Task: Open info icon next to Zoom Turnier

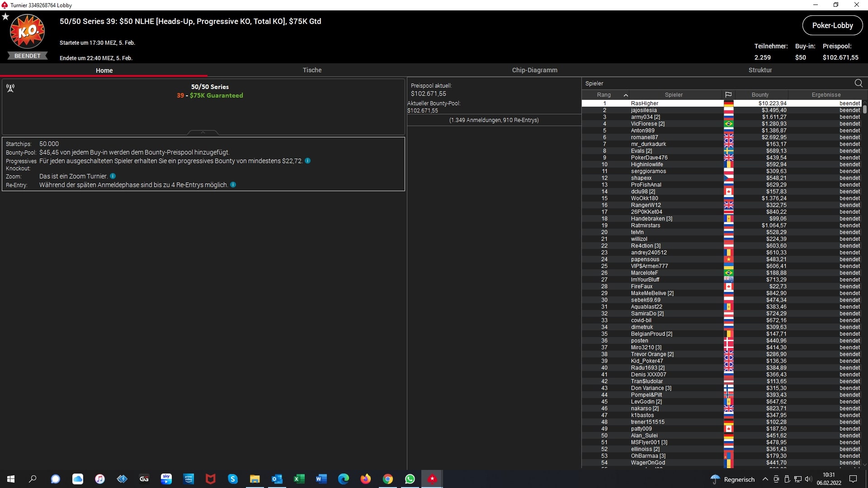Action: pyautogui.click(x=113, y=176)
